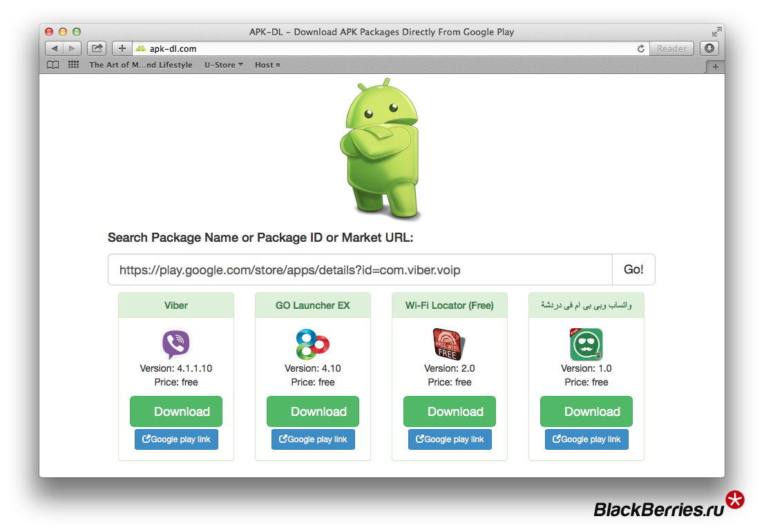
Task: Click 'Price: free' under Viber
Action: tap(176, 383)
